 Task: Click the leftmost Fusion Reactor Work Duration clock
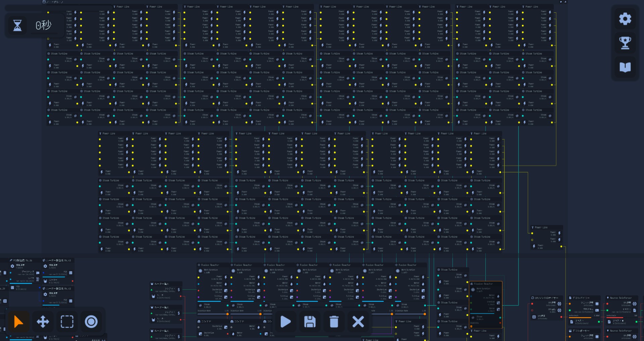coord(200,271)
